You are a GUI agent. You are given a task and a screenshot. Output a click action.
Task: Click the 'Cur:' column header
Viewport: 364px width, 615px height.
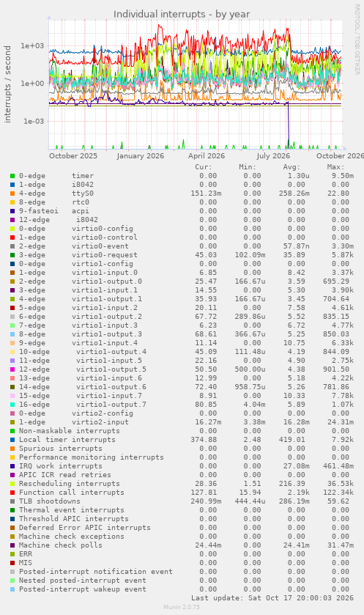point(204,167)
